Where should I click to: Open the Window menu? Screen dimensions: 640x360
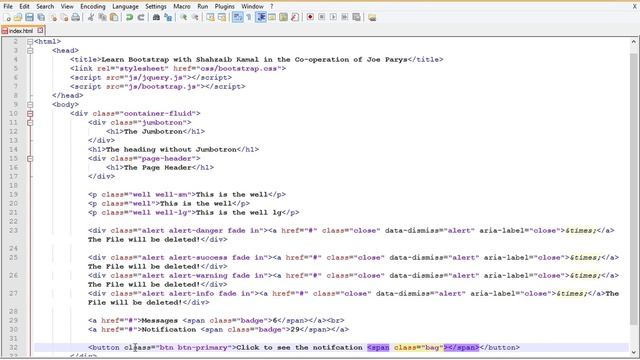click(x=252, y=7)
